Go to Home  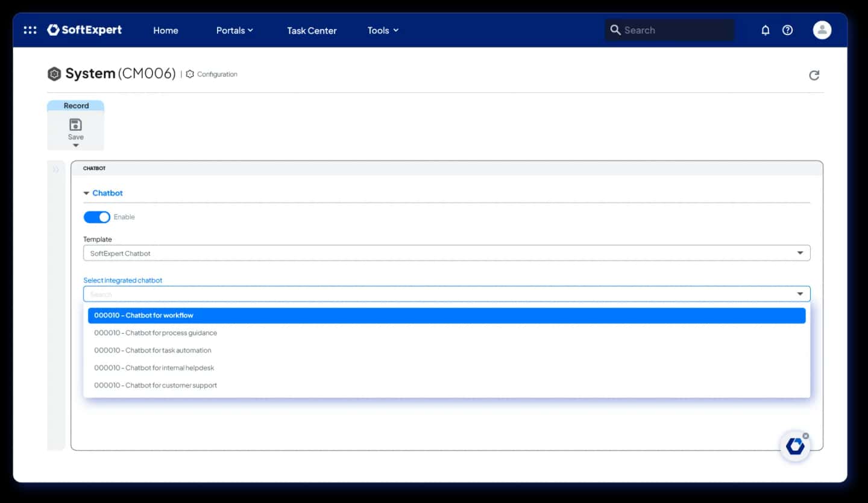(x=165, y=30)
